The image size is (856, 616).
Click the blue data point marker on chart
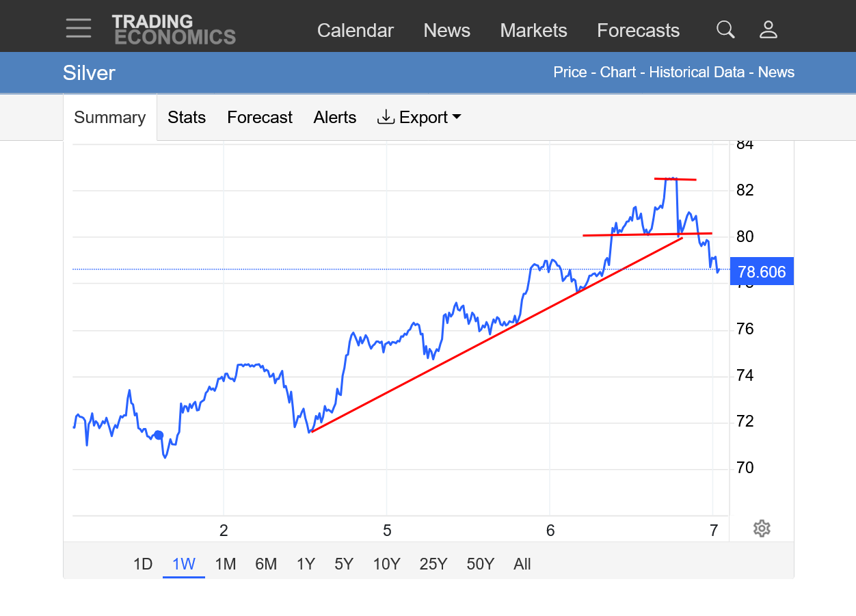point(159,435)
